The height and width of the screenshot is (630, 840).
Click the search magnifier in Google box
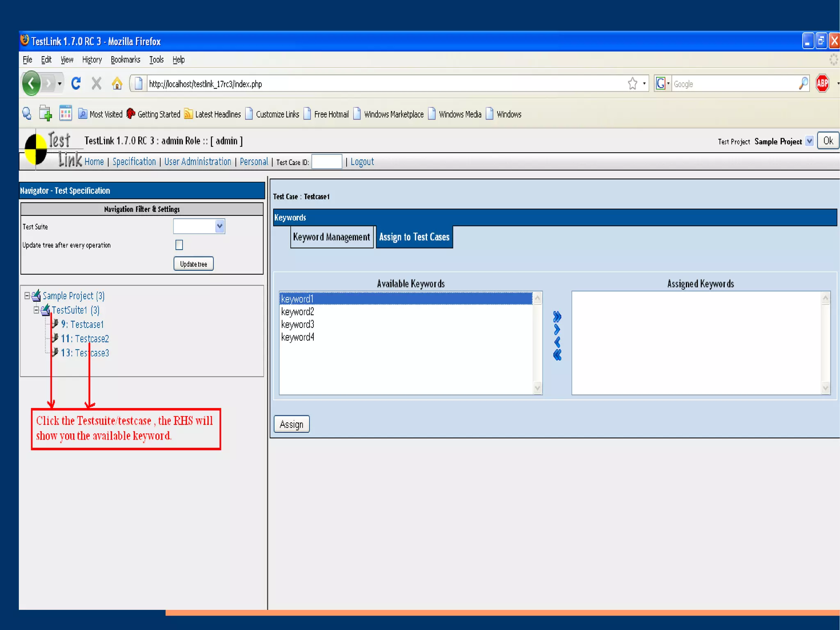tap(803, 84)
